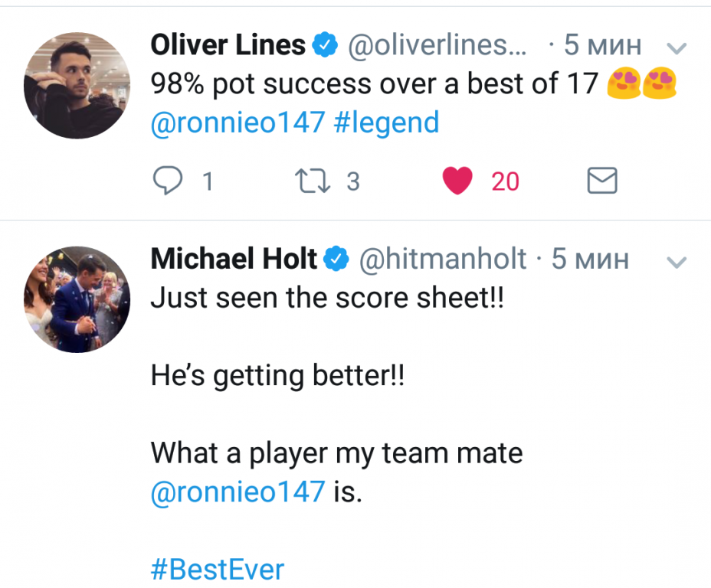Click Michael Holt display name
Image resolution: width=711 pixels, height=588 pixels.
tap(234, 260)
